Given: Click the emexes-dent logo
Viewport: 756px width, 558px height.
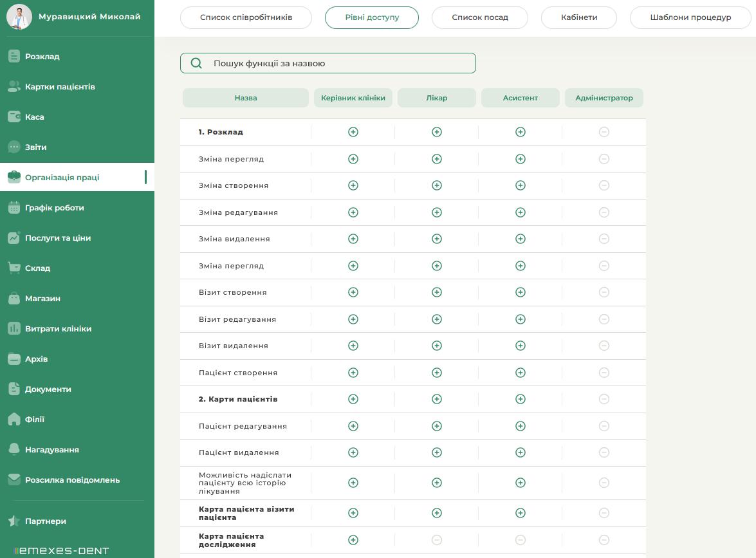Looking at the screenshot, I should [61, 550].
